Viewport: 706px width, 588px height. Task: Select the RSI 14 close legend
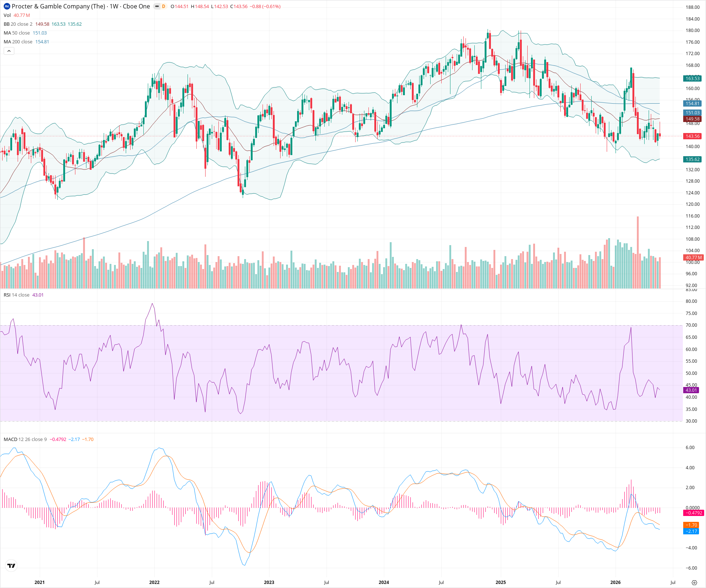[x=17, y=295]
